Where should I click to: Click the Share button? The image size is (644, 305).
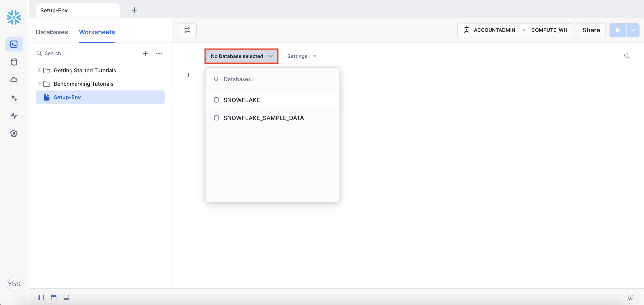[x=591, y=30]
